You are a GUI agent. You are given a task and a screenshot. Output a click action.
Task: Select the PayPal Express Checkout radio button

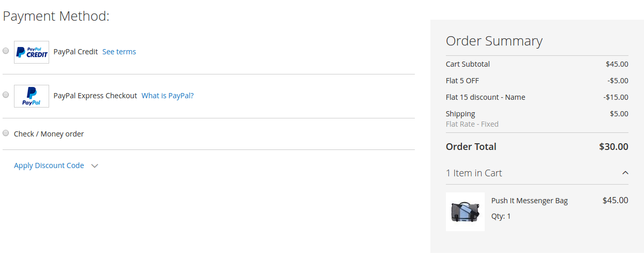click(x=6, y=95)
